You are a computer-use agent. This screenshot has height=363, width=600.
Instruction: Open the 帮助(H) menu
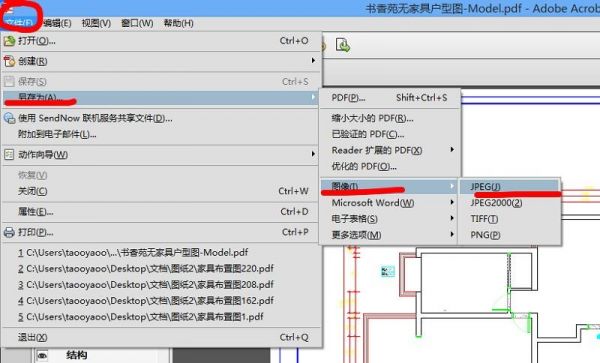(x=178, y=23)
